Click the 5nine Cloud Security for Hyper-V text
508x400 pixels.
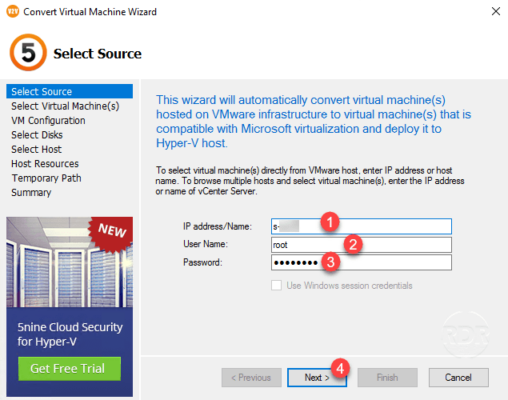[x=70, y=334]
